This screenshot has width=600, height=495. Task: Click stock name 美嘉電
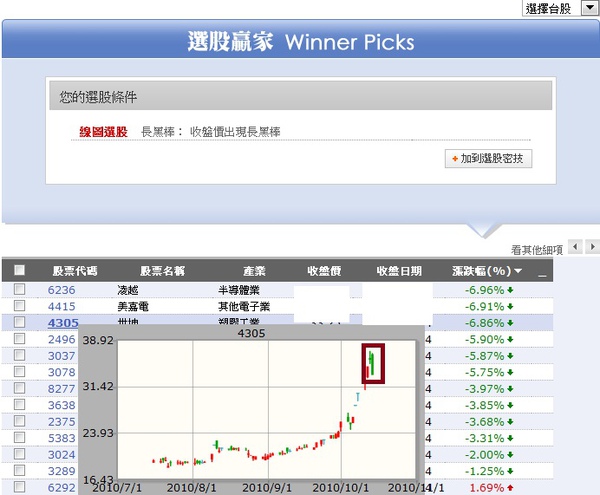point(133,306)
